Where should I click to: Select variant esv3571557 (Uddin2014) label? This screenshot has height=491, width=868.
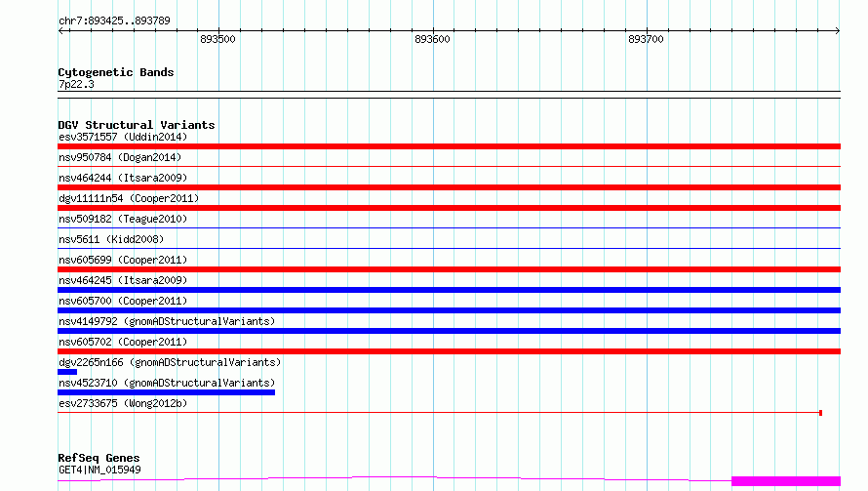click(123, 137)
